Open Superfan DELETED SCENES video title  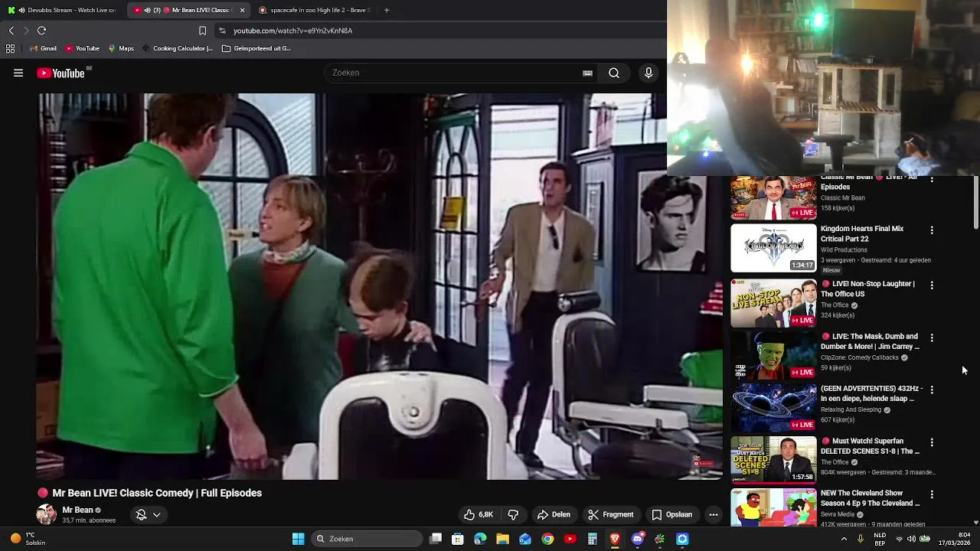tap(870, 446)
